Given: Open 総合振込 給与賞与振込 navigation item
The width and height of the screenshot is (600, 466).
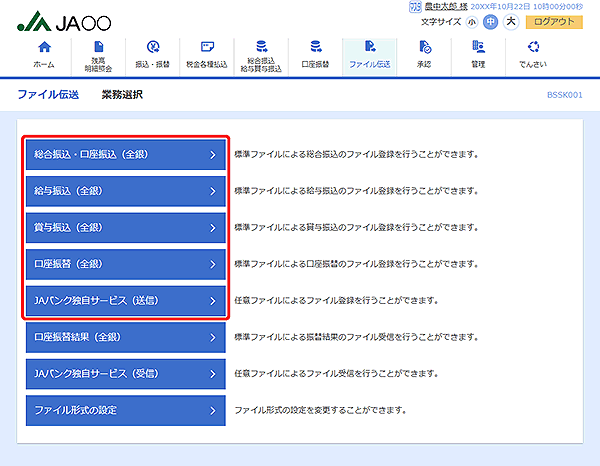Looking at the screenshot, I should (261, 57).
